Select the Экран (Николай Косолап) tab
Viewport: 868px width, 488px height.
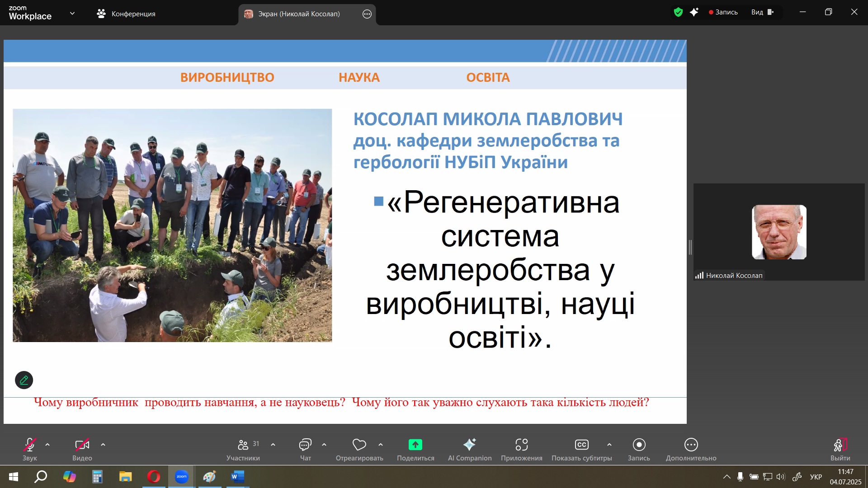(x=298, y=14)
